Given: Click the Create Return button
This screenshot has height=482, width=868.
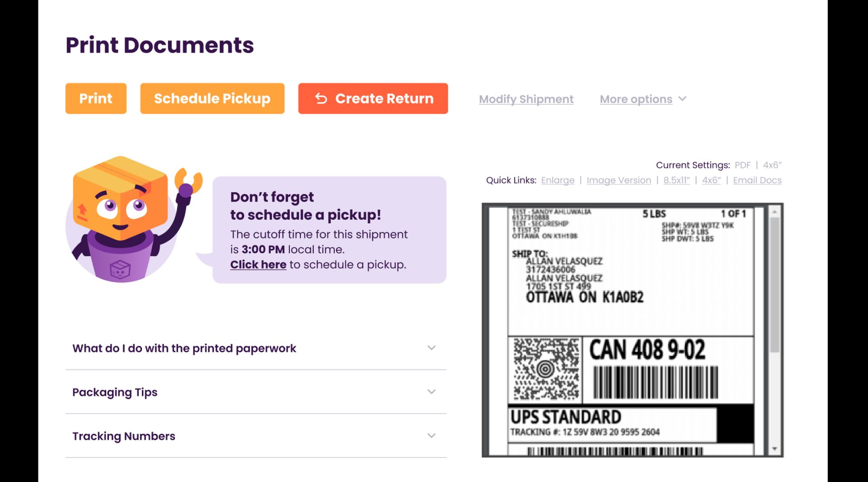Looking at the screenshot, I should (x=373, y=98).
